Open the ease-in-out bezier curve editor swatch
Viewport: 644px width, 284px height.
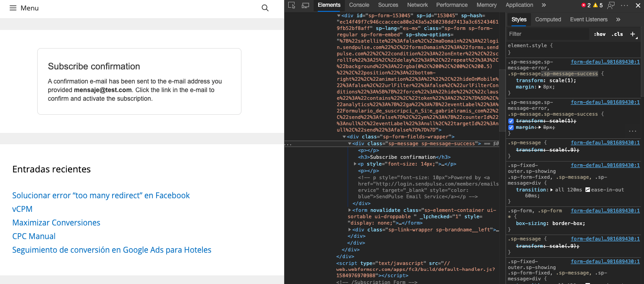(588, 190)
